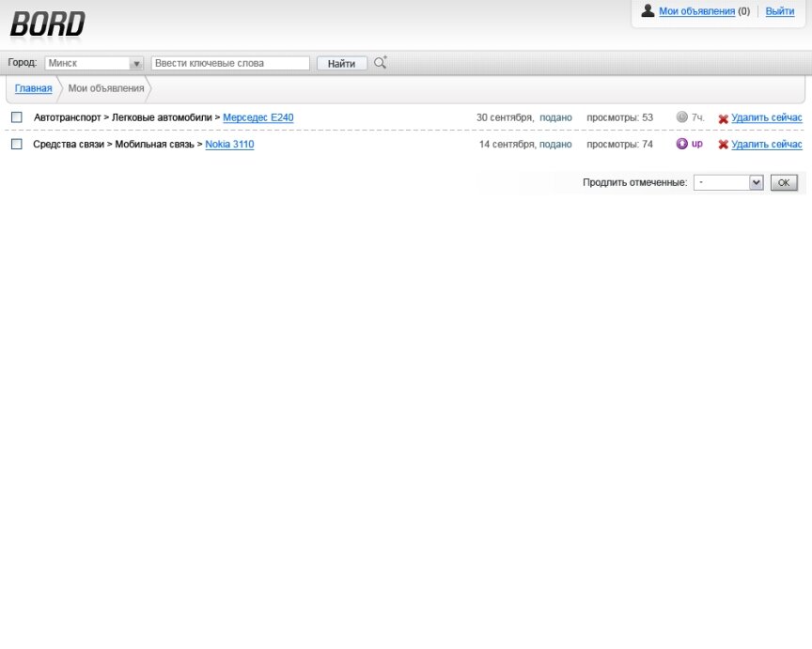Click просмотры: 53 text
This screenshot has width=812, height=649.
(x=619, y=117)
